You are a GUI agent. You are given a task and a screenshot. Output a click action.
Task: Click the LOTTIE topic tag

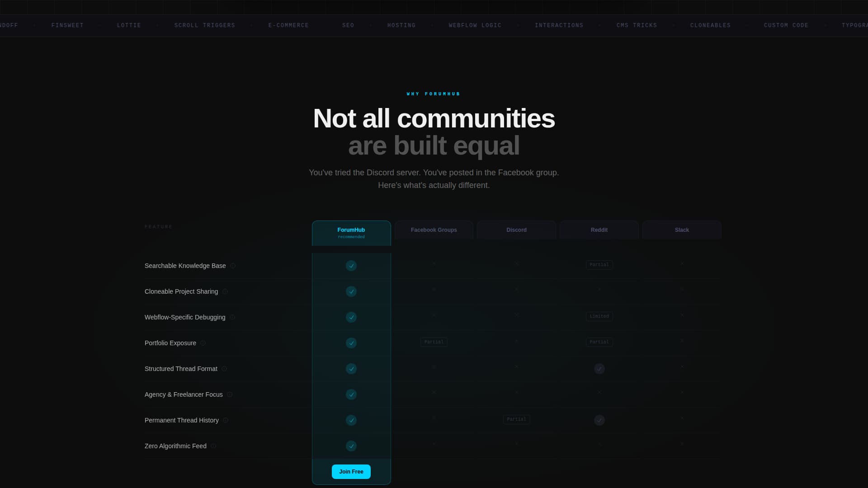[129, 25]
